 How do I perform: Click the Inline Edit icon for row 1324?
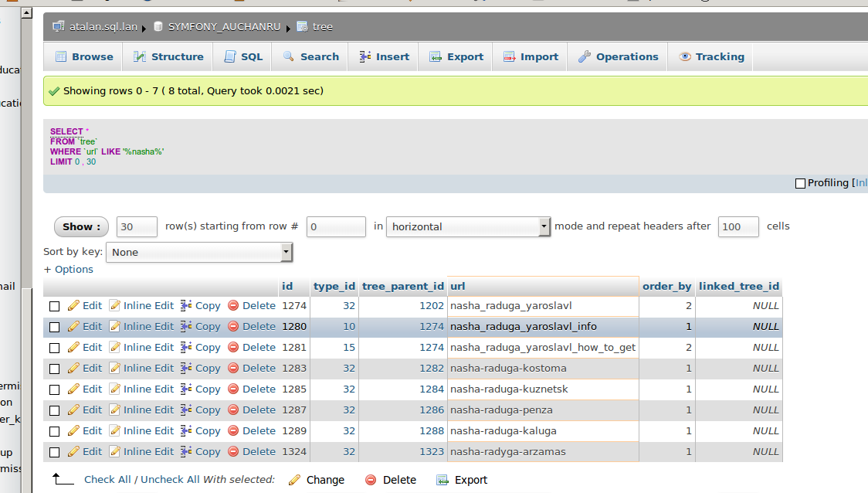[x=114, y=451]
